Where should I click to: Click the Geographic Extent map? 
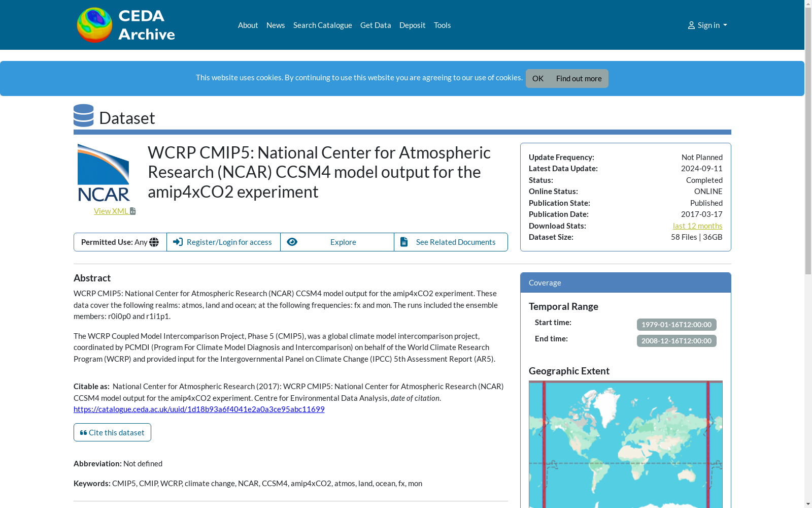pyautogui.click(x=626, y=444)
